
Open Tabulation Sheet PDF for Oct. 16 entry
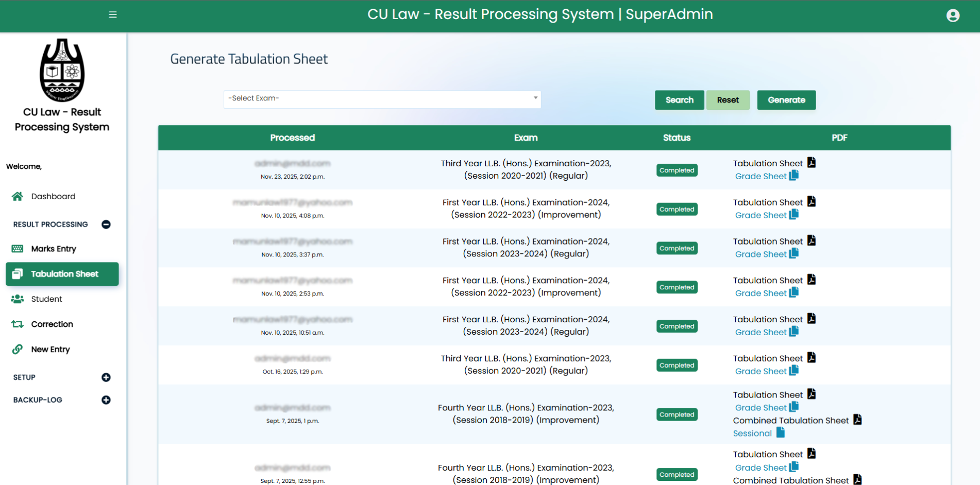click(812, 358)
